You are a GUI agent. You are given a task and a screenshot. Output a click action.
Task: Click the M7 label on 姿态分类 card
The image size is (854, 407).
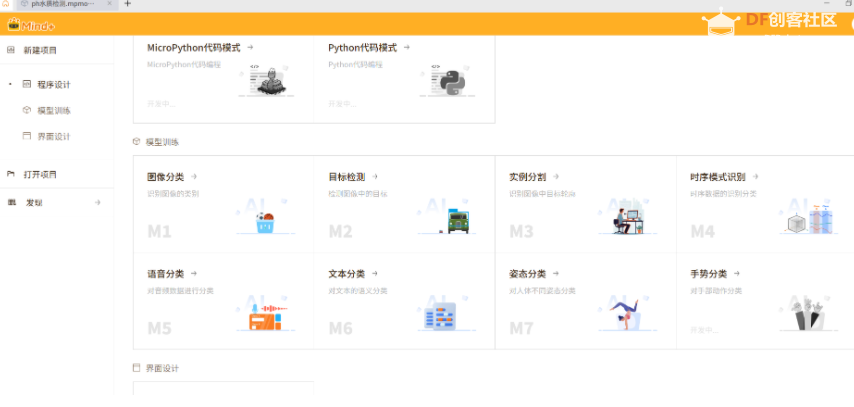click(521, 329)
